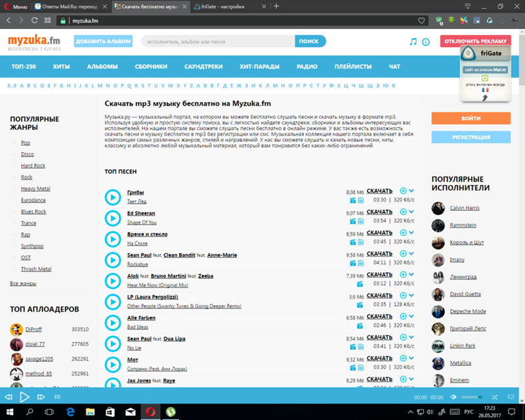Play the Грибы song Тает Лёд
Viewport: 525px width, 420px height.
pos(113,198)
